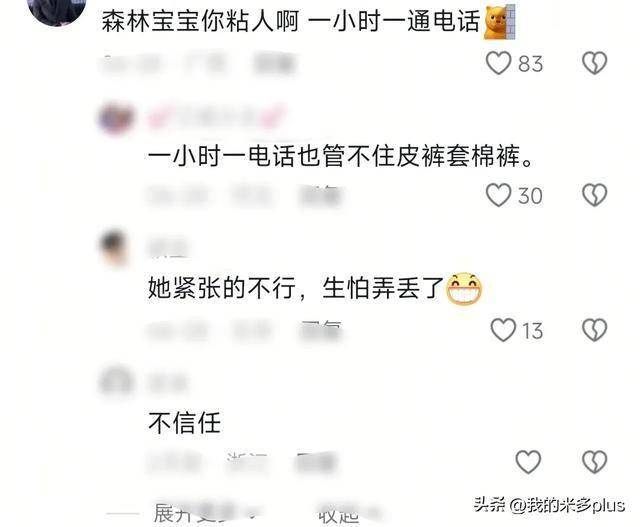Screen dimensions: 640x527
Task: Reply to the 皮裤套棉裤 comment
Action: click(x=319, y=196)
